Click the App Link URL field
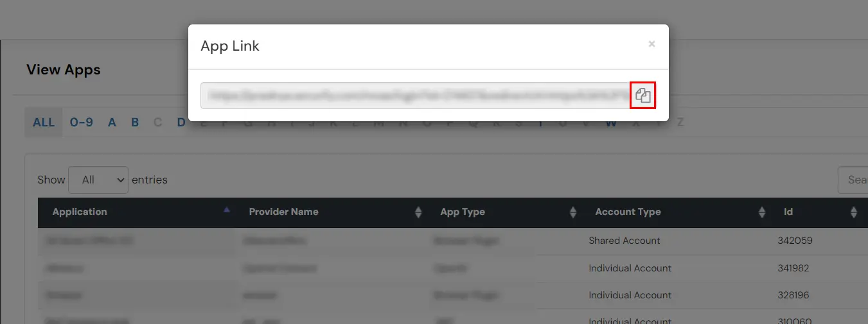Screen dimensions: 868x324 [414, 96]
